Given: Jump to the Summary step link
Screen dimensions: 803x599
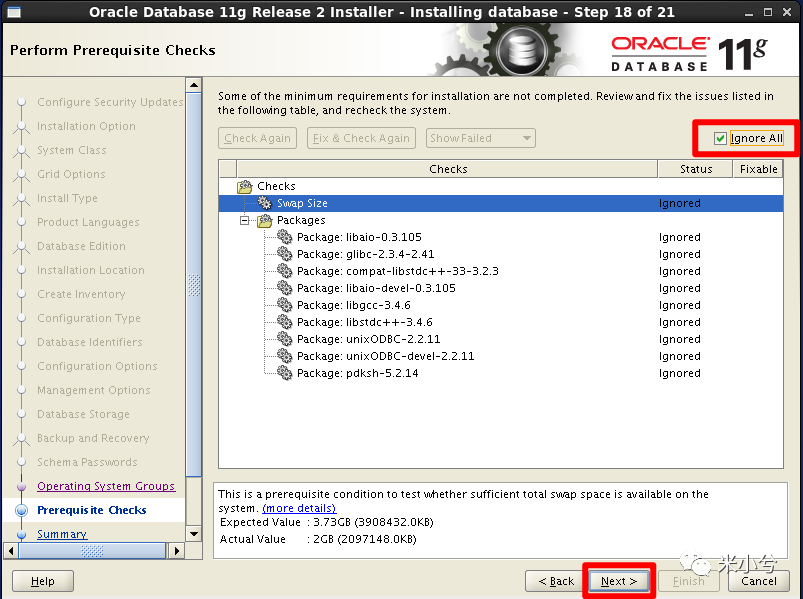Looking at the screenshot, I should point(62,534).
